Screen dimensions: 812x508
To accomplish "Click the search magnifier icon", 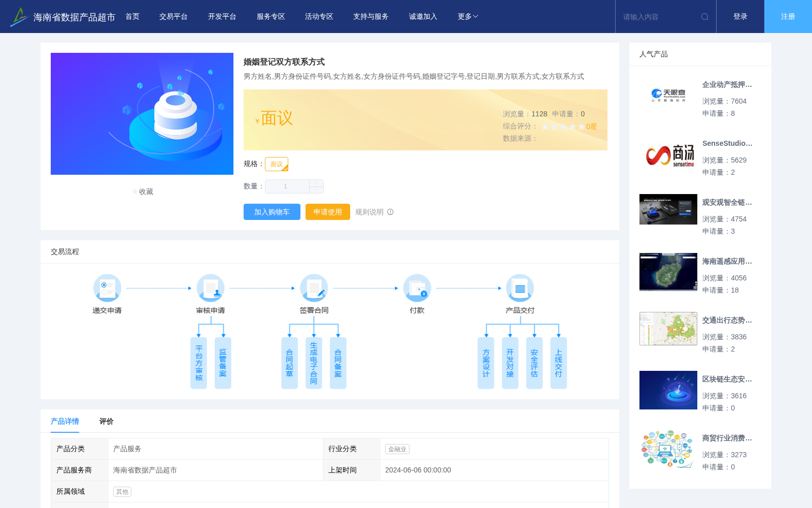I will click(x=705, y=17).
